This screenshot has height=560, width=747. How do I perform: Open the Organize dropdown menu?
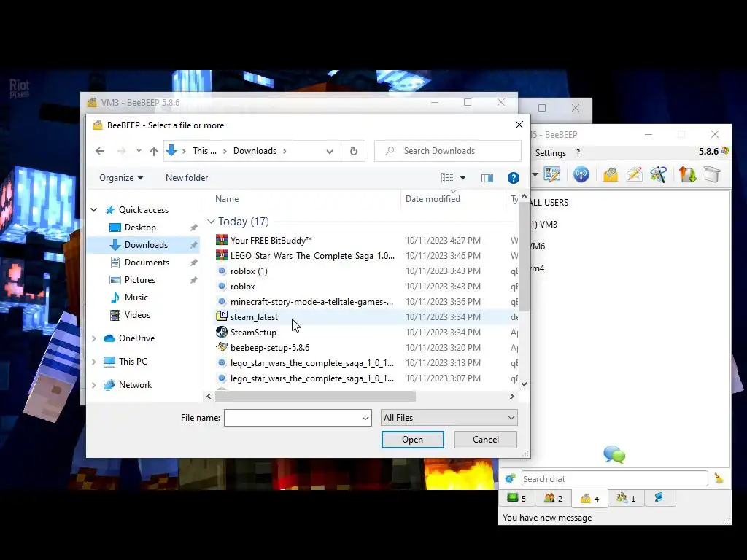pyautogui.click(x=121, y=178)
